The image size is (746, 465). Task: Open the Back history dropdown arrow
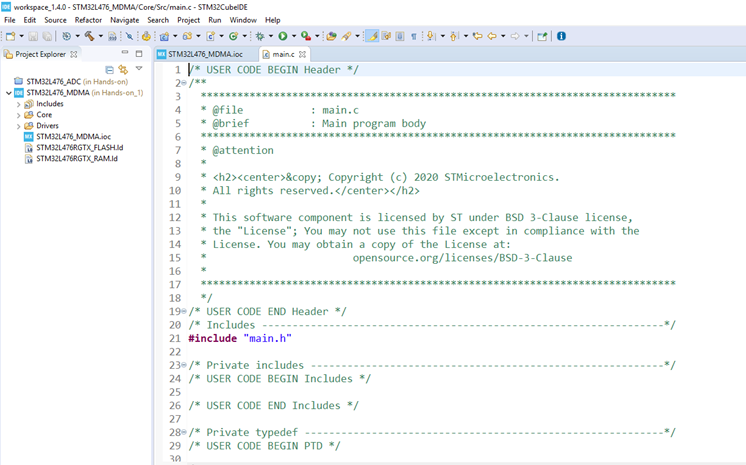click(503, 36)
